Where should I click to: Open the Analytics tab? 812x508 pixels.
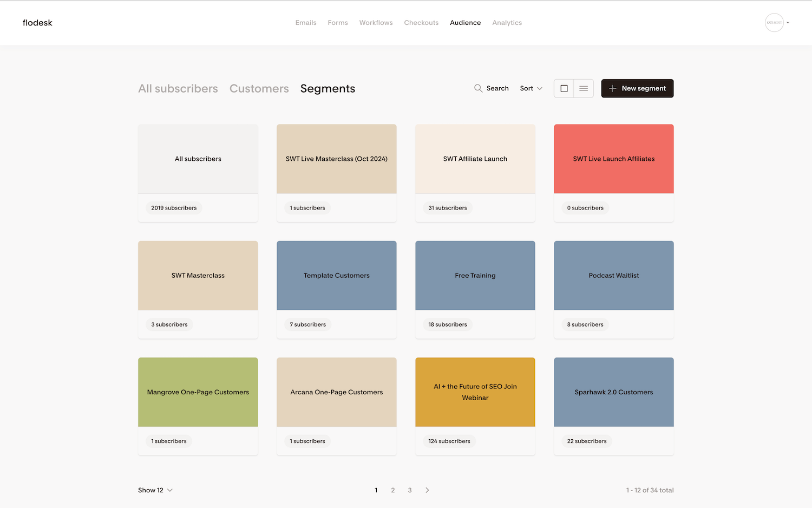pyautogui.click(x=507, y=23)
